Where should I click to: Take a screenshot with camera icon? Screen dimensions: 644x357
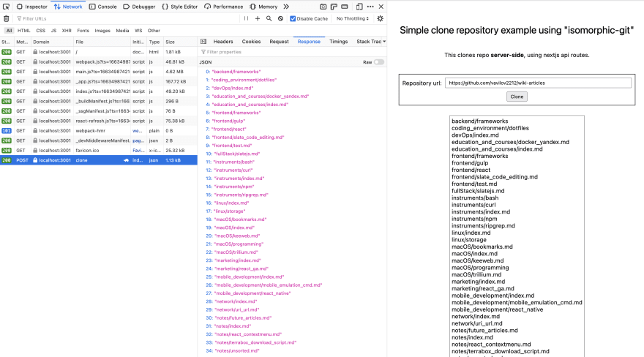pos(323,7)
